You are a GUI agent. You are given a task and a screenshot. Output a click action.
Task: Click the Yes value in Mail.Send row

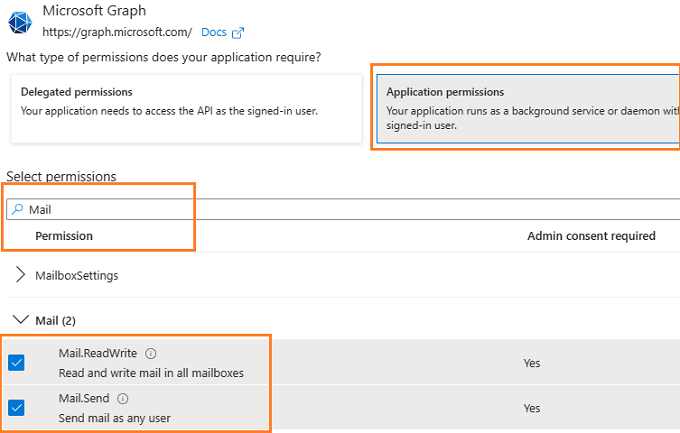532,408
